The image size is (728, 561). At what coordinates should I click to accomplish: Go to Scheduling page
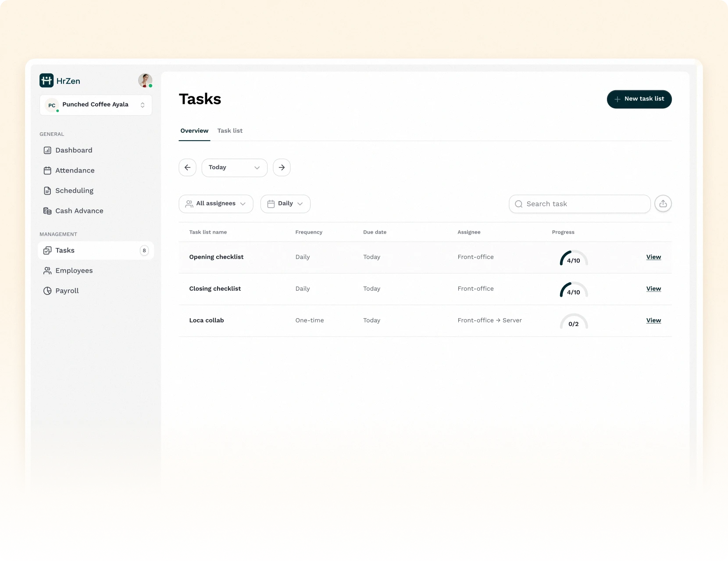point(74,191)
